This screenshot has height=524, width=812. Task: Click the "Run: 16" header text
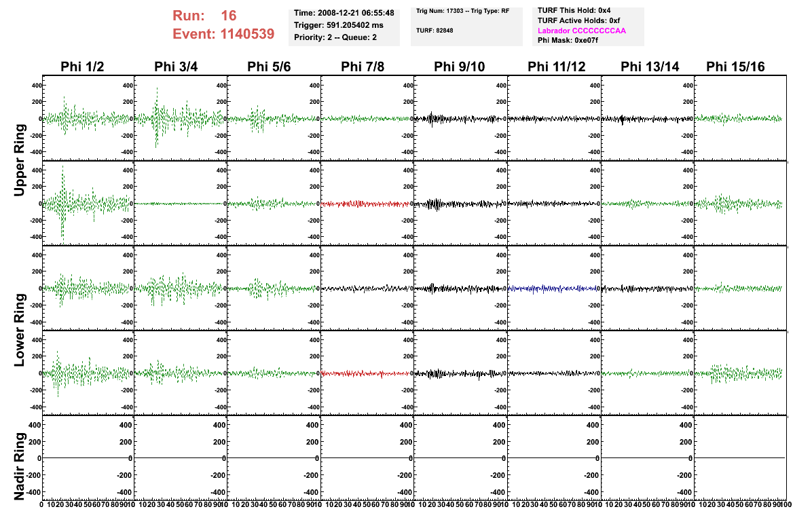coord(204,16)
